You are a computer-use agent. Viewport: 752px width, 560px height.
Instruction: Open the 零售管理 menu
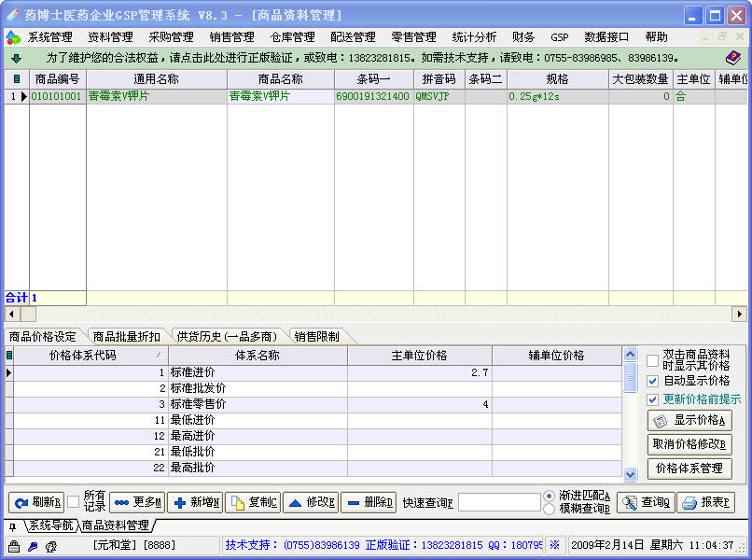coord(414,37)
